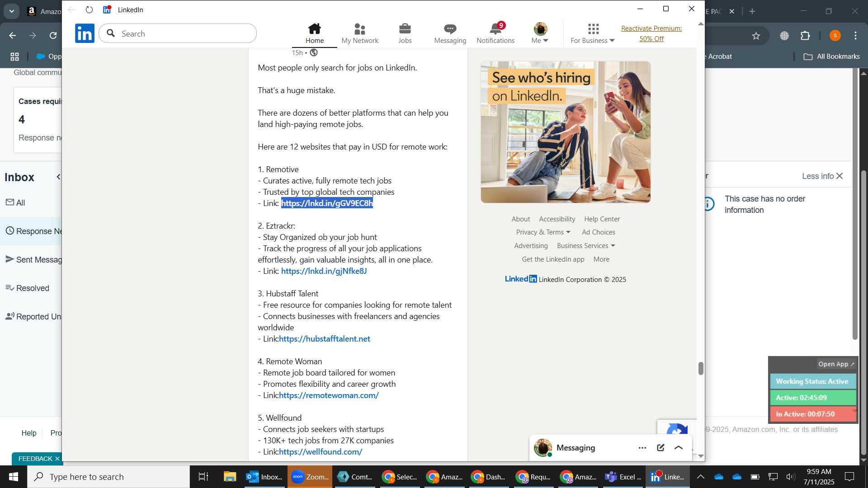
Task: Open browser extensions puzzle icon
Action: [805, 36]
